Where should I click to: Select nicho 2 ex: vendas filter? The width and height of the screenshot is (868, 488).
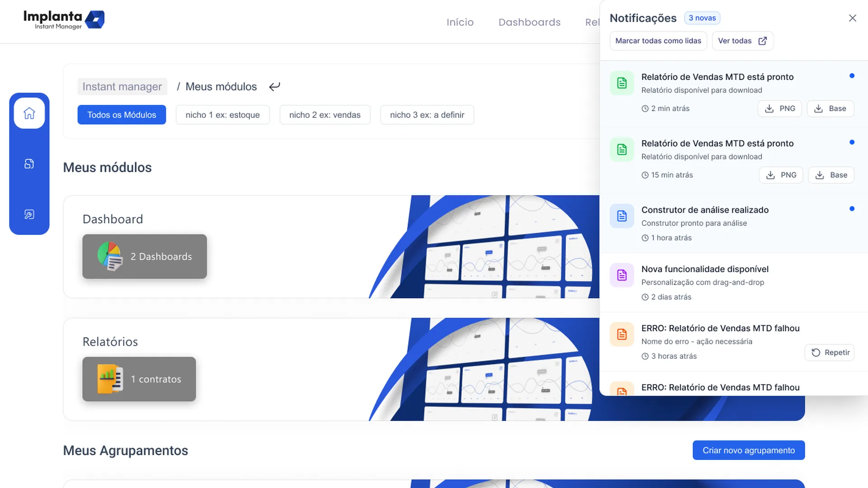(325, 115)
